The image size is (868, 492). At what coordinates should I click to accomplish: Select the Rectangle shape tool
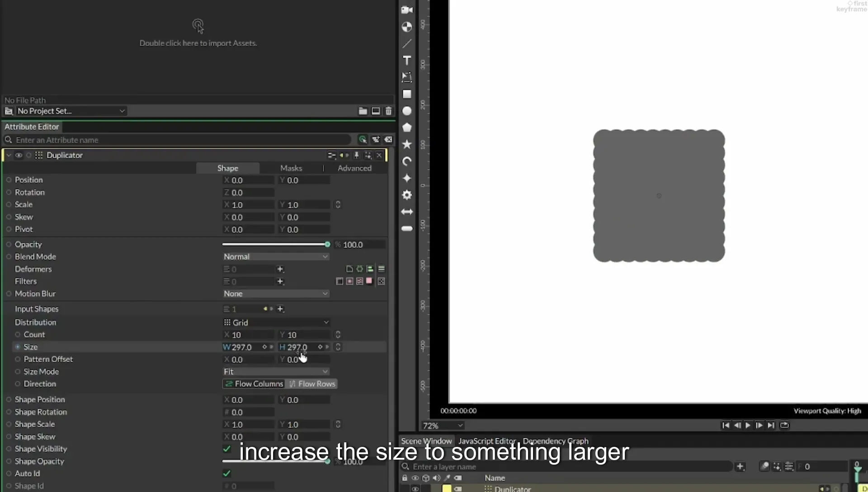pos(407,94)
